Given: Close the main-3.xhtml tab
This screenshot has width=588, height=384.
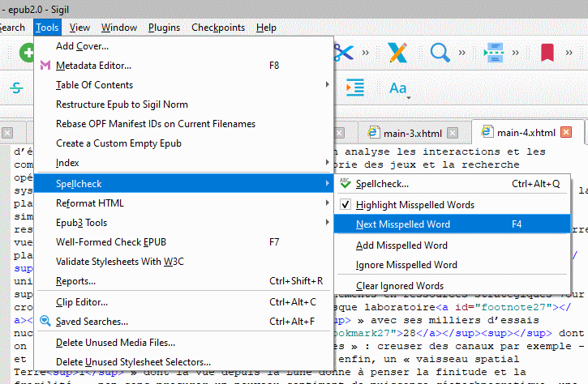Looking at the screenshot, I should [453, 132].
